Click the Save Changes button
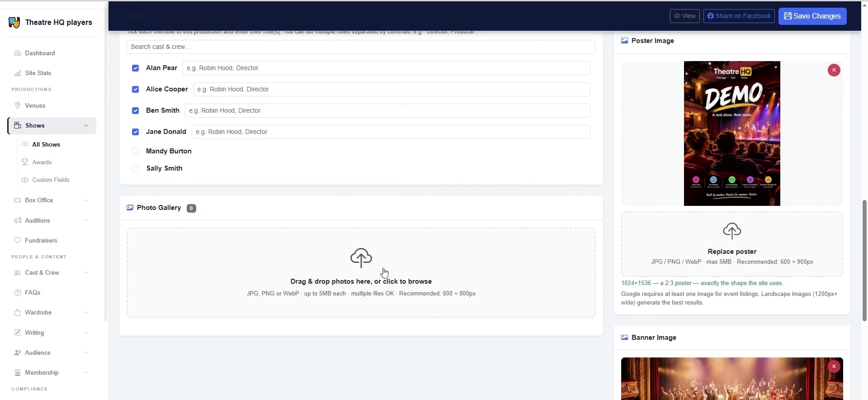This screenshot has height=400, width=868. 812,16
